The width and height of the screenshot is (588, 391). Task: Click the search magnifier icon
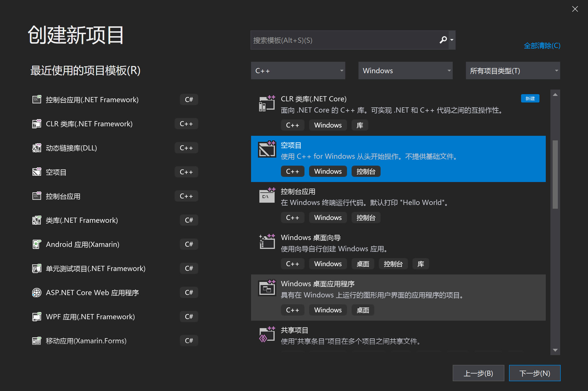tap(443, 40)
